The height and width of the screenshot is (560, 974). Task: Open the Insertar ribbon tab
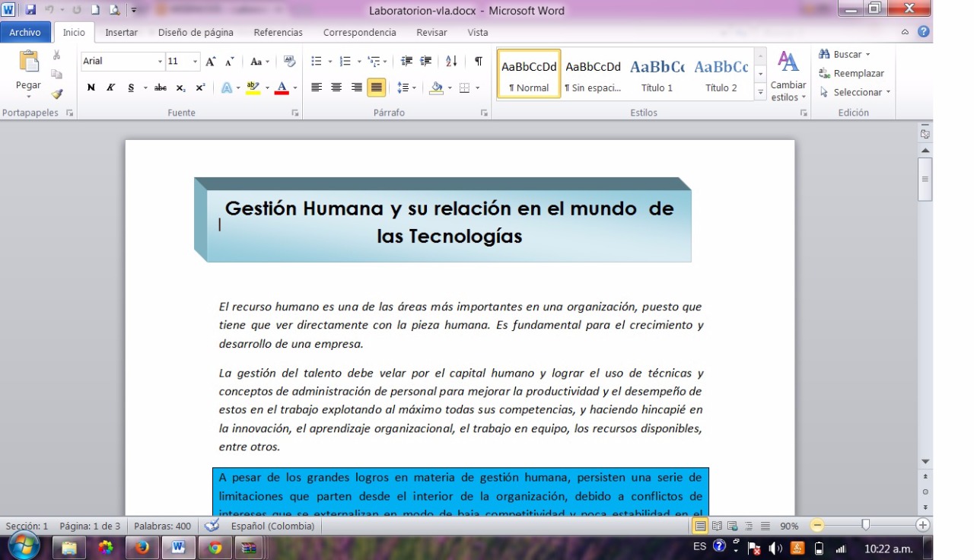pos(121,33)
